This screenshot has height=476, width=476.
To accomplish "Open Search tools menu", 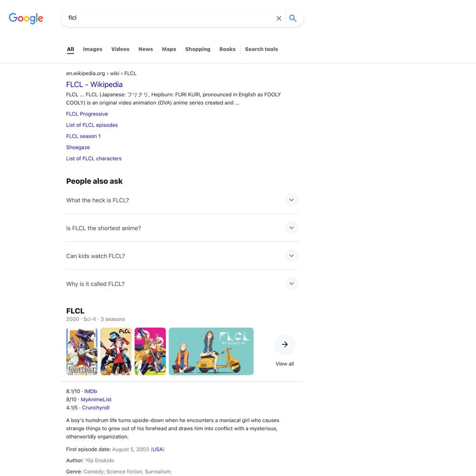I will (261, 49).
